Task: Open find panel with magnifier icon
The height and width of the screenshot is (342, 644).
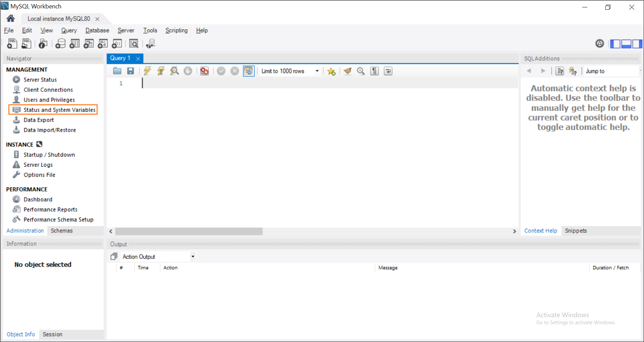Action: point(361,71)
